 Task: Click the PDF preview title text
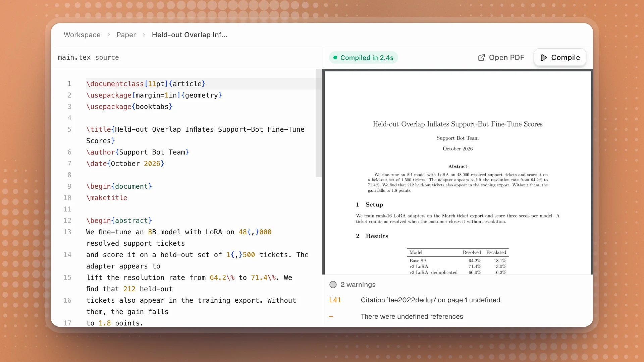click(458, 124)
